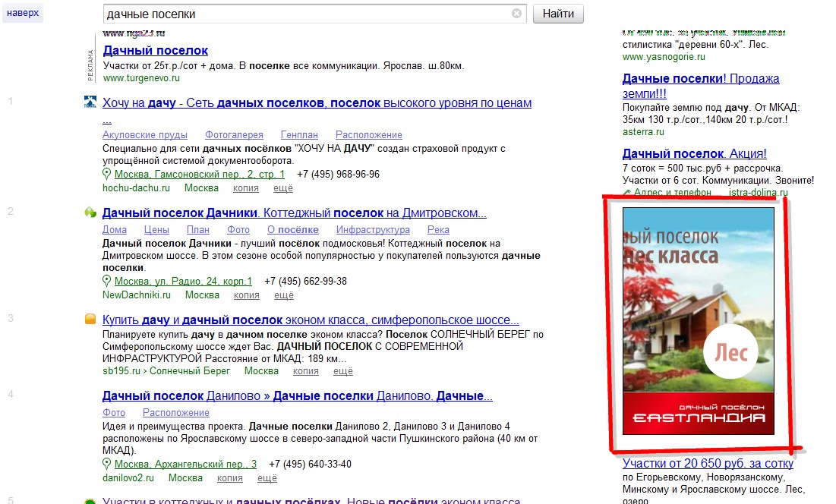Open the Цены sitelink

[156, 230]
